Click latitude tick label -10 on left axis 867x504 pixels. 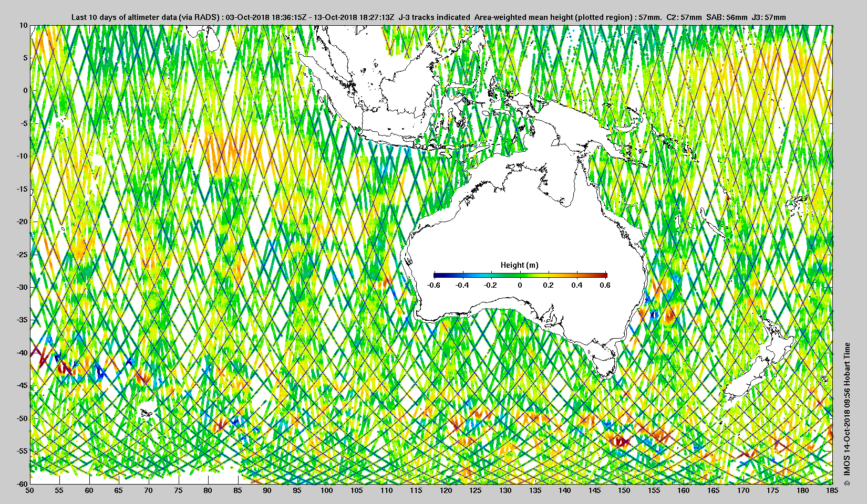coord(22,156)
